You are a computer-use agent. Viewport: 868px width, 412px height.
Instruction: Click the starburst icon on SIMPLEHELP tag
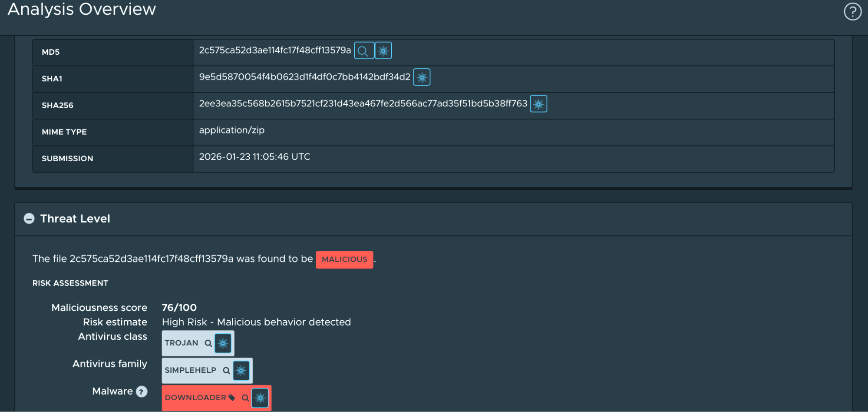coord(241,371)
